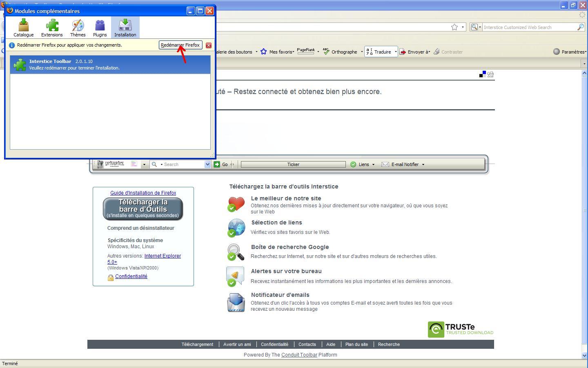Screen dimensions: 588x368
Task: Dismiss the restart notification bar
Action: pyautogui.click(x=209, y=45)
